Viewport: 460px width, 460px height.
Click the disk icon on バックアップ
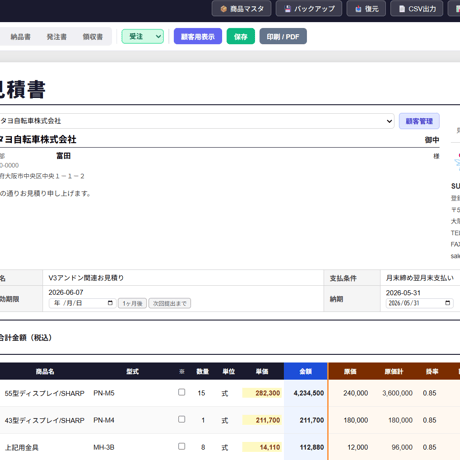pyautogui.click(x=287, y=9)
